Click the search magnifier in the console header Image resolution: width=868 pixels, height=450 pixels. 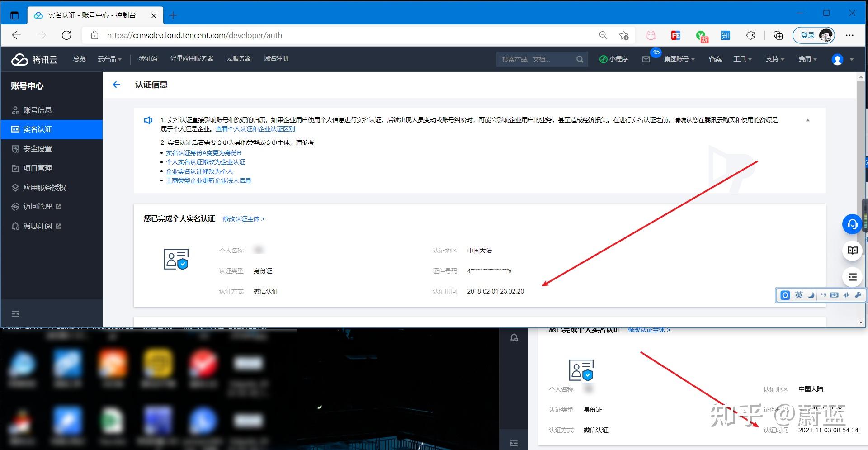(580, 59)
